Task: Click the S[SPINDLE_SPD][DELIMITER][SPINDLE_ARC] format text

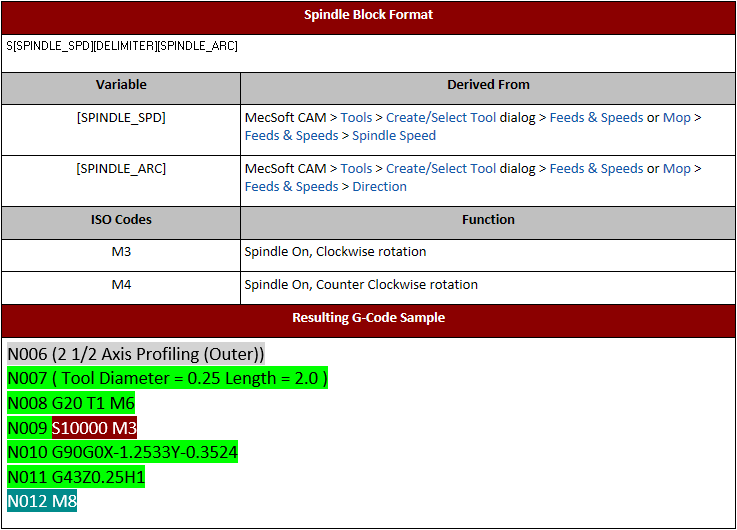Action: [x=122, y=46]
